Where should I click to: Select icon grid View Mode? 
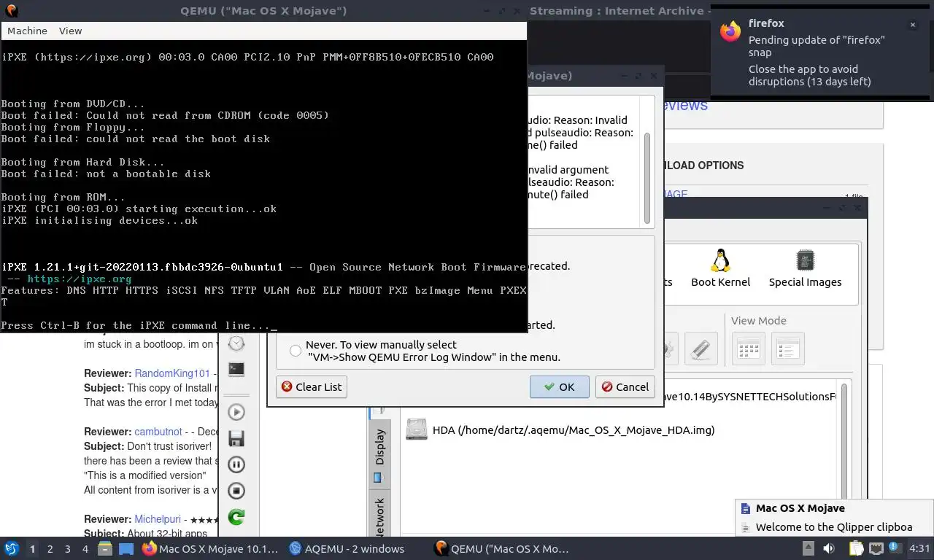point(749,349)
